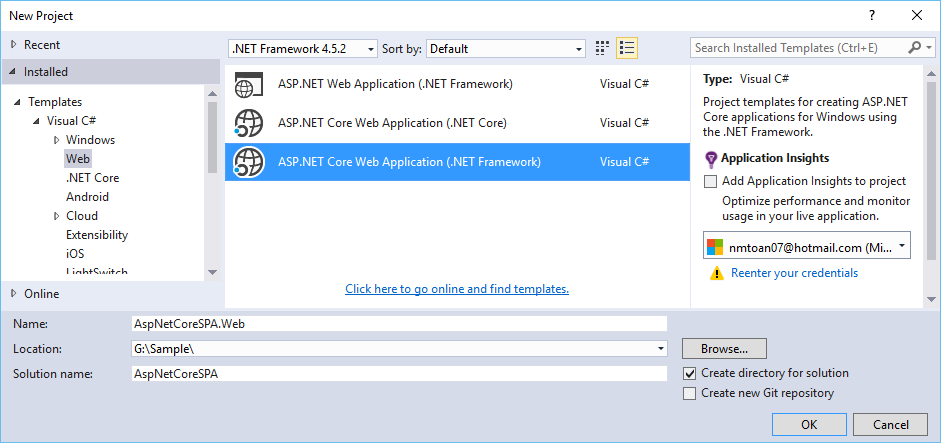Click the ASP.NET Core (.NET Framework) template icon
941x443 pixels.
pyautogui.click(x=248, y=162)
